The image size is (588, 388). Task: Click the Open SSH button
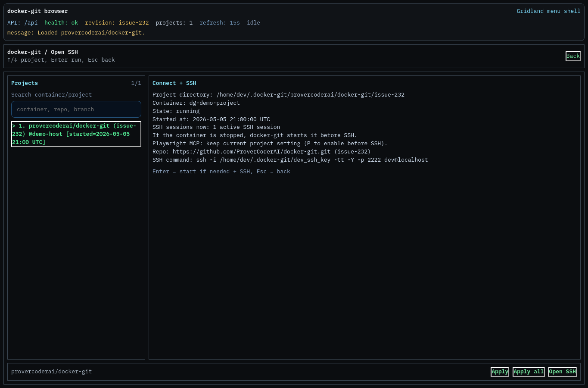point(562,372)
